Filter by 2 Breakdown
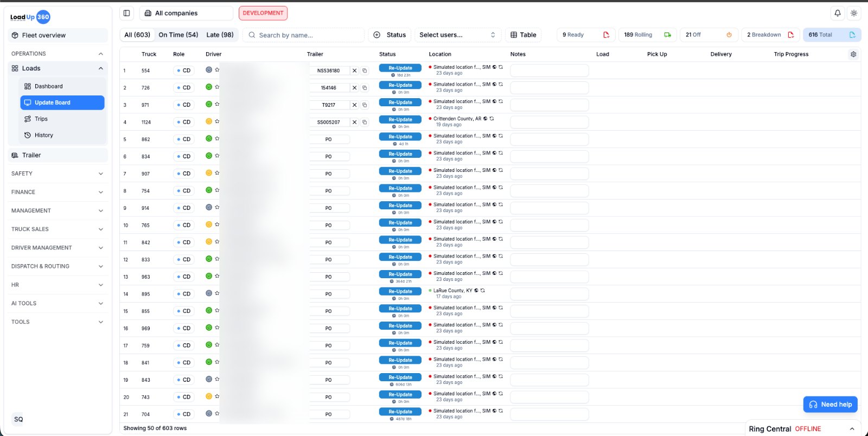868x436 pixels. (770, 35)
